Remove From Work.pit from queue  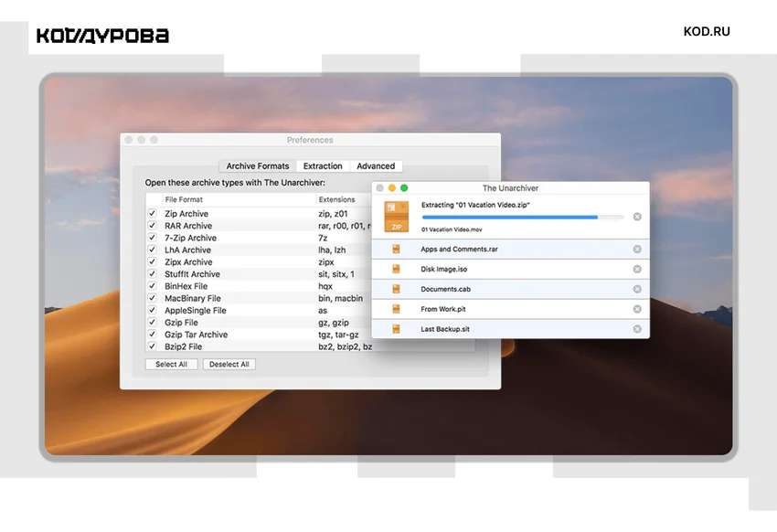(637, 309)
